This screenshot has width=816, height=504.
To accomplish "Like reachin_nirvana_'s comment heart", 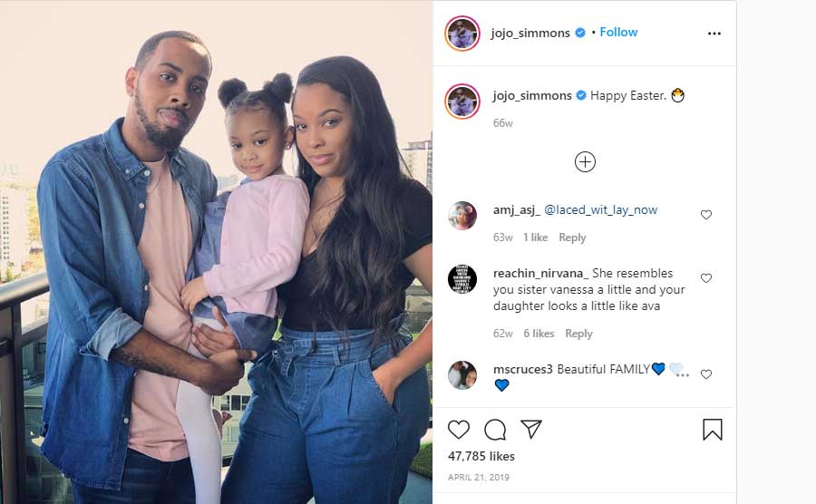I will tap(706, 278).
